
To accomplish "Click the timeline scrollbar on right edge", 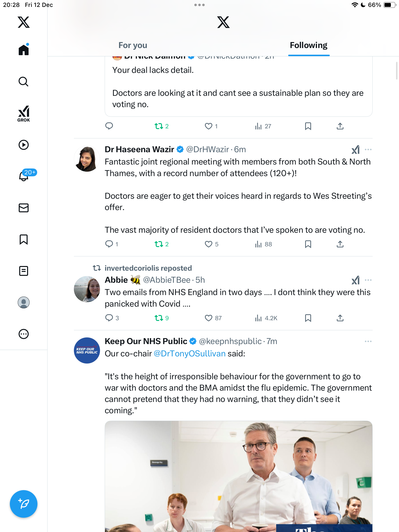I will (x=396, y=71).
